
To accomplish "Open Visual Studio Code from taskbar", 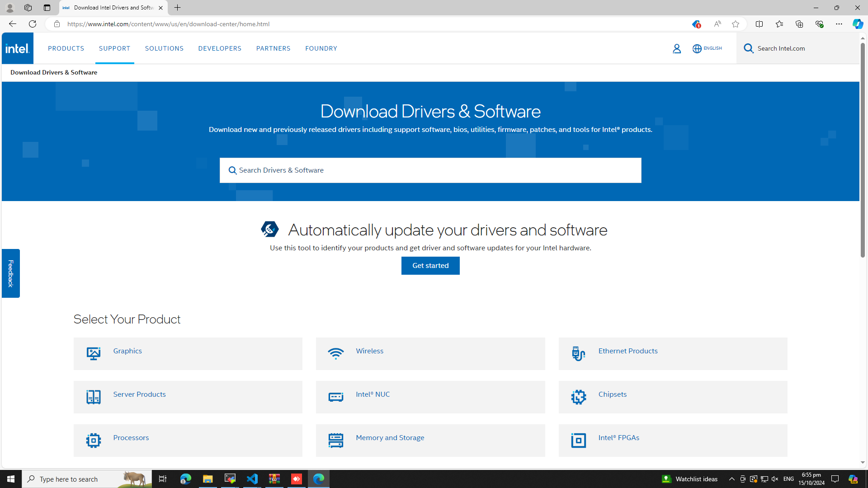I will (x=252, y=479).
